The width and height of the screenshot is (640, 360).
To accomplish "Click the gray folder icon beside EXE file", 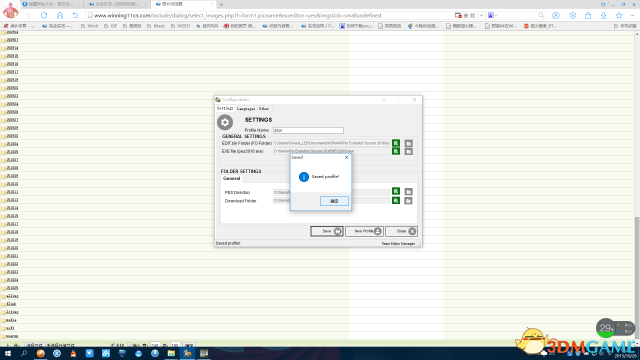I will pyautogui.click(x=408, y=151).
